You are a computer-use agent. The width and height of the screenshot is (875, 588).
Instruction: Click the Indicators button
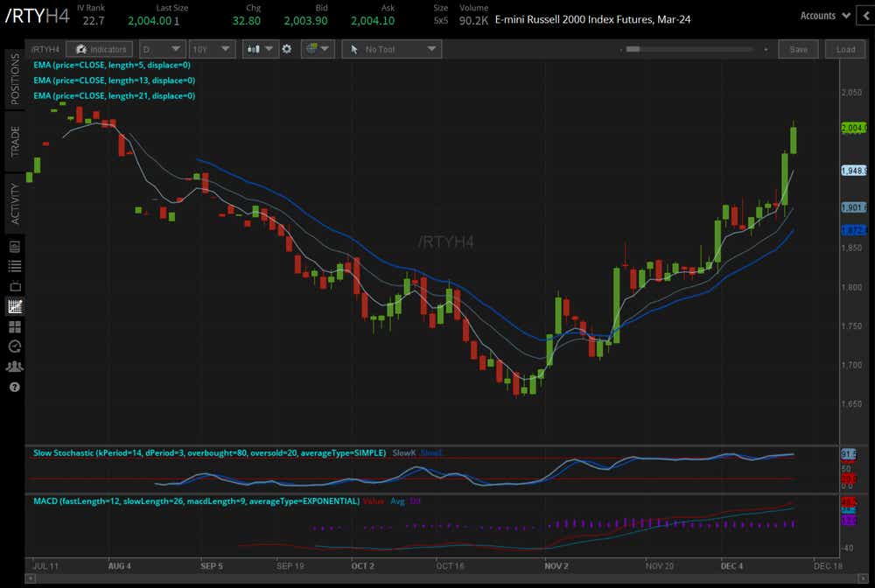[101, 50]
